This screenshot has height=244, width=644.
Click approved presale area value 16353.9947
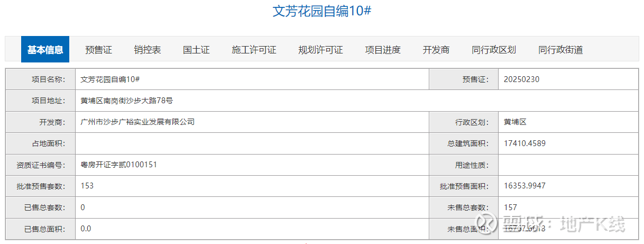(x=525, y=186)
